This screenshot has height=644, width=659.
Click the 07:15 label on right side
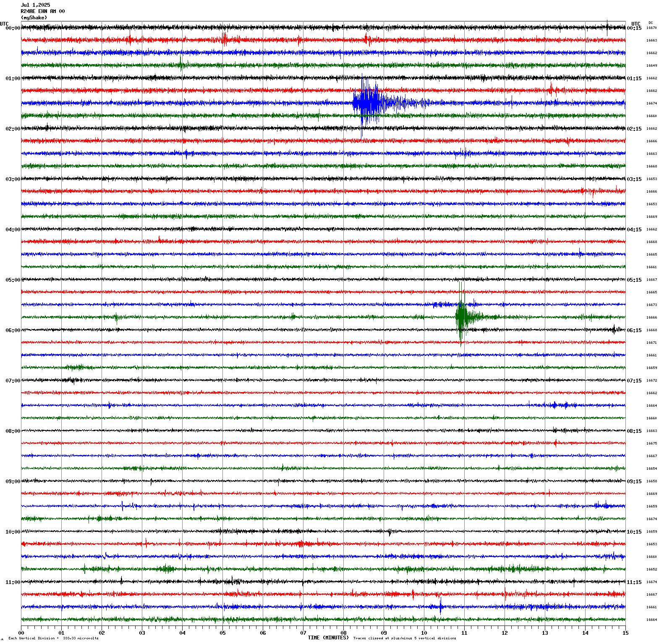point(634,381)
